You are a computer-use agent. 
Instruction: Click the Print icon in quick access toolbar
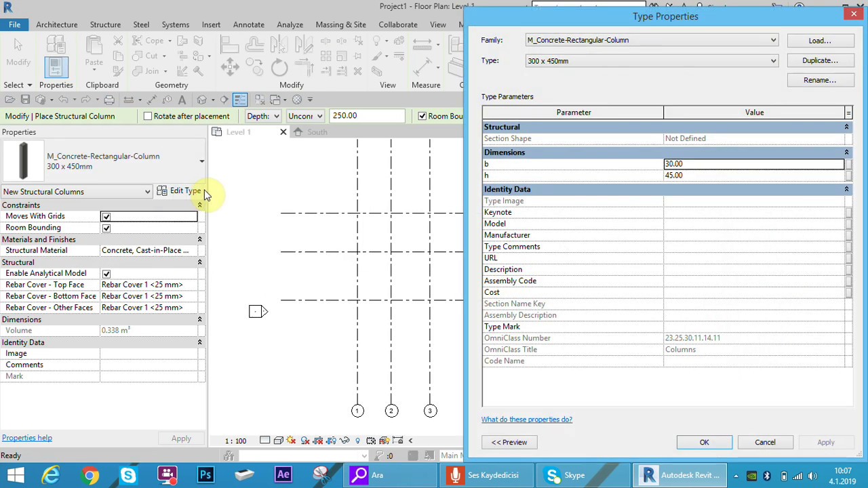point(109,100)
